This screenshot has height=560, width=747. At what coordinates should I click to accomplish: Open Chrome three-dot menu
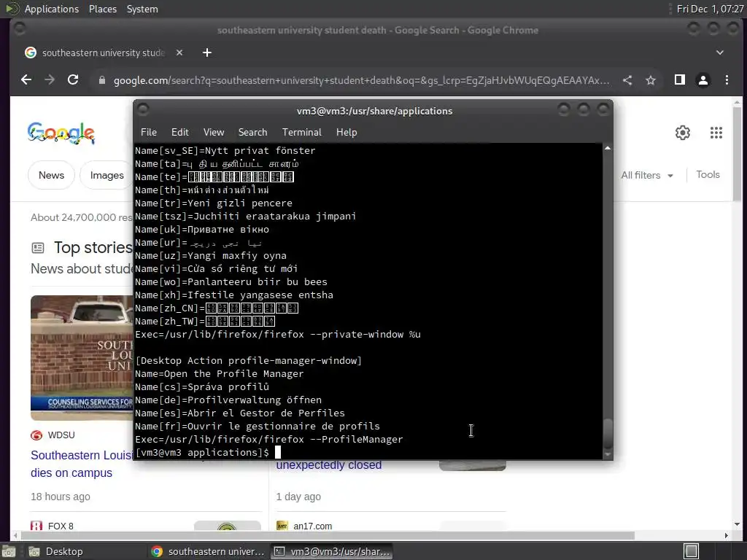pyautogui.click(x=727, y=80)
